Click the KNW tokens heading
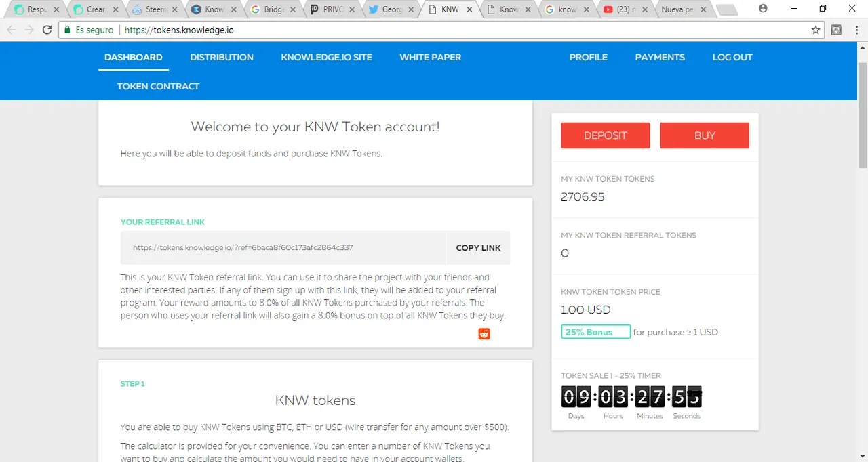This screenshot has width=868, height=462. (315, 400)
